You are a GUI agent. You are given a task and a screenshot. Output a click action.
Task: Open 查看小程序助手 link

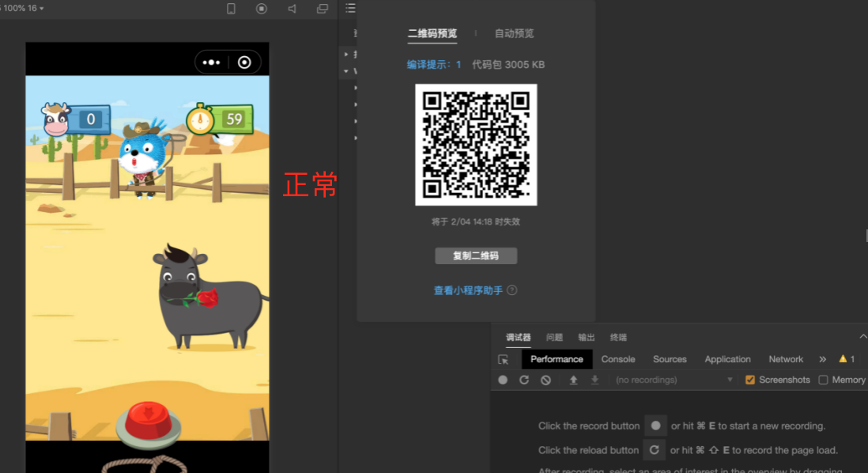(468, 290)
